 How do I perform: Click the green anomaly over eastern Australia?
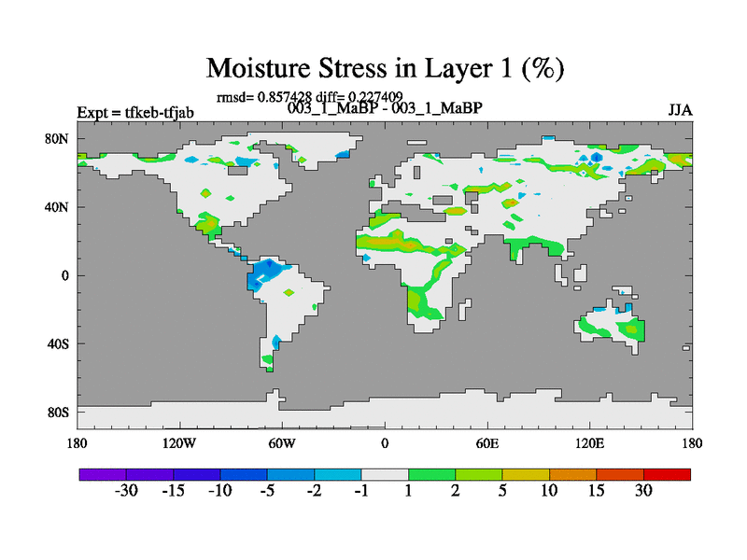(x=629, y=330)
